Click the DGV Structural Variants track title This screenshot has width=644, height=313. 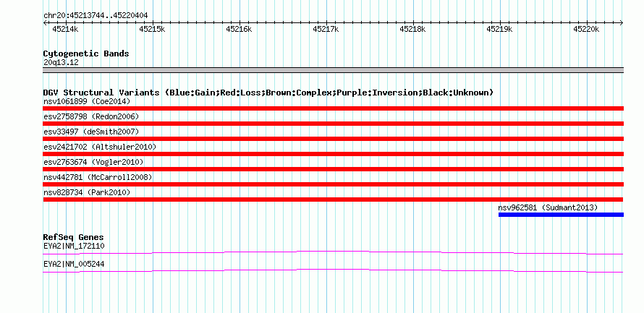click(x=268, y=93)
